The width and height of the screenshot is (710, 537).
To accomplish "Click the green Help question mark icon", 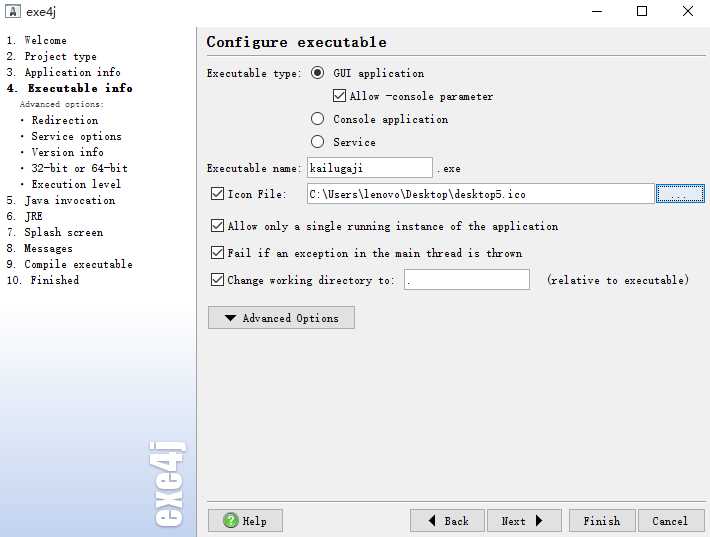I will [x=231, y=521].
